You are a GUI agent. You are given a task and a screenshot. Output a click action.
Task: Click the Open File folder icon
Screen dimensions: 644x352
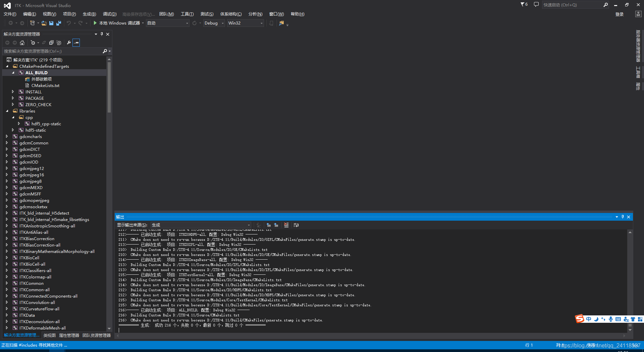coord(44,23)
